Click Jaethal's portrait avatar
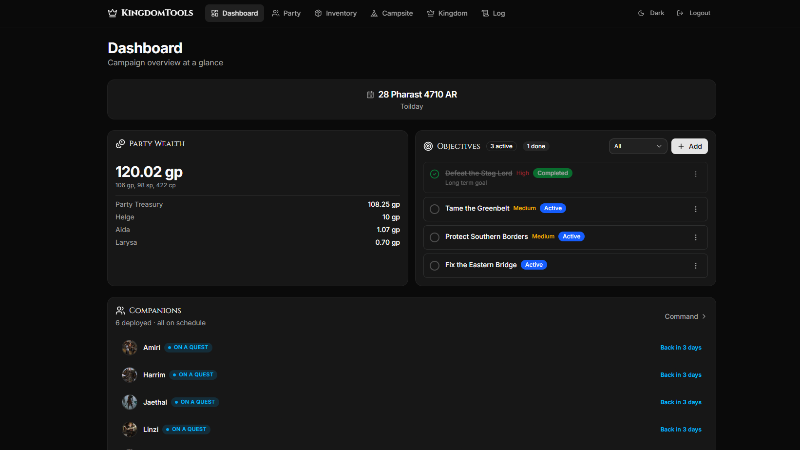Viewport: 800px width, 450px height. [130, 402]
